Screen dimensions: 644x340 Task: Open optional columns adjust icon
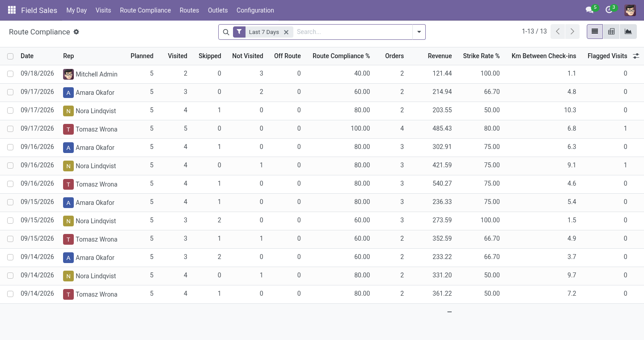[x=636, y=56]
